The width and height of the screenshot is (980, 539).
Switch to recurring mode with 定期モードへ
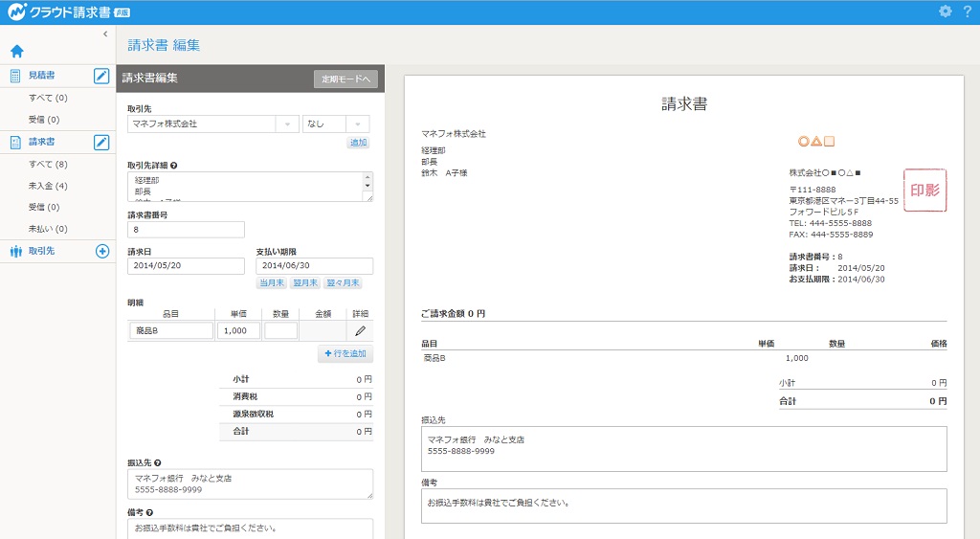(345, 79)
